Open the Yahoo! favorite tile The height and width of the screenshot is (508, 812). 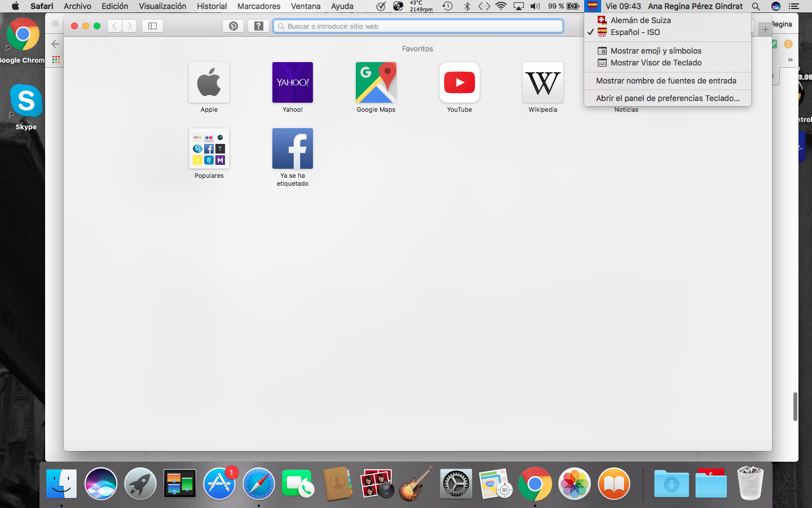click(x=293, y=82)
